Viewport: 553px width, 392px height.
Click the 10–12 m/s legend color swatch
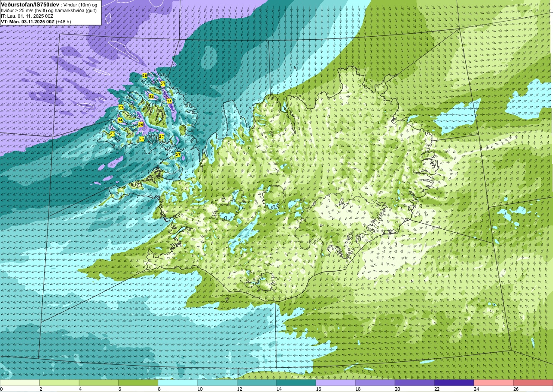coord(217,383)
